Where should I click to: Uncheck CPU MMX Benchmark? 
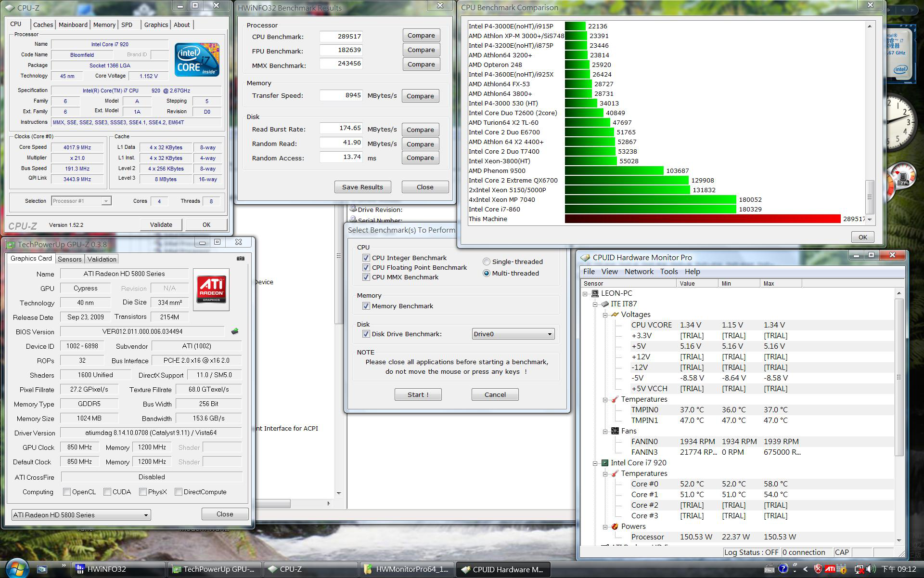pos(366,277)
